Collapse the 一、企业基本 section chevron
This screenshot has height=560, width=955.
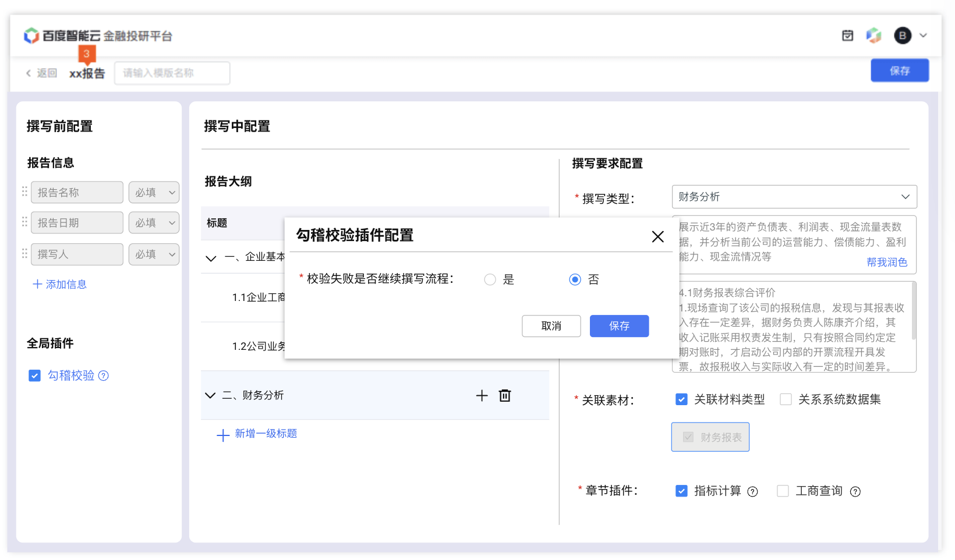point(211,258)
